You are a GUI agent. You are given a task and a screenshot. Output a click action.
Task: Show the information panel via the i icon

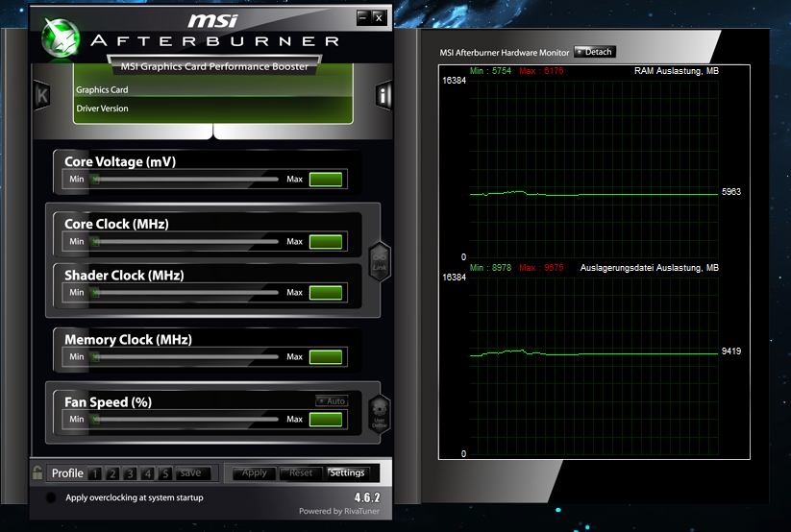[383, 95]
